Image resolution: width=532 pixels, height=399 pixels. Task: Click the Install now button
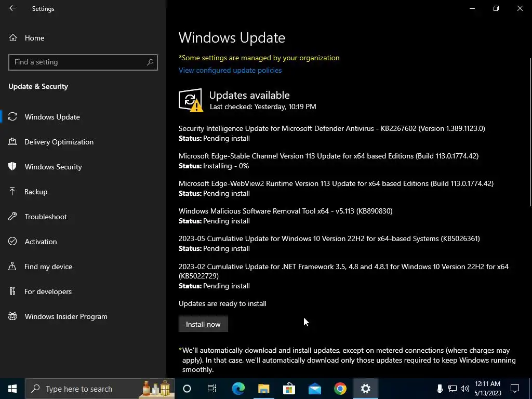point(203,324)
